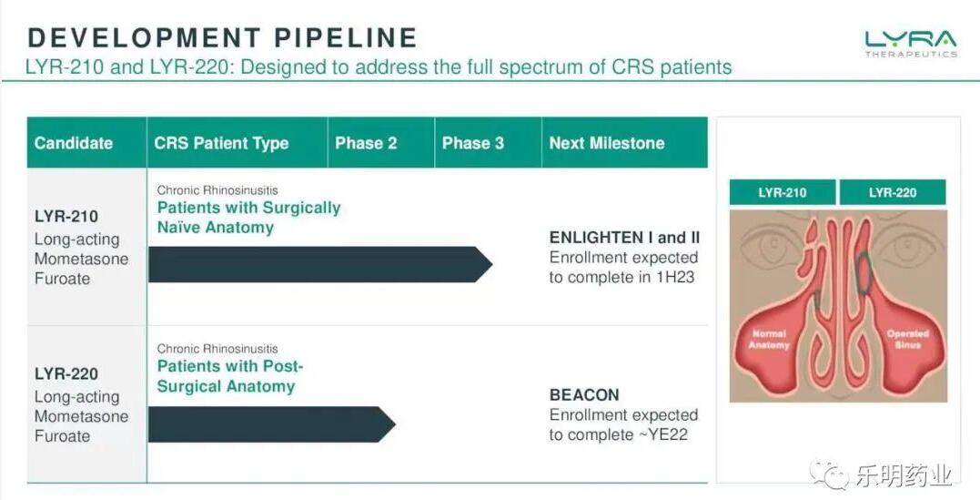Select the Next Milestone column header
This screenshot has height=500, width=980.
(607, 143)
